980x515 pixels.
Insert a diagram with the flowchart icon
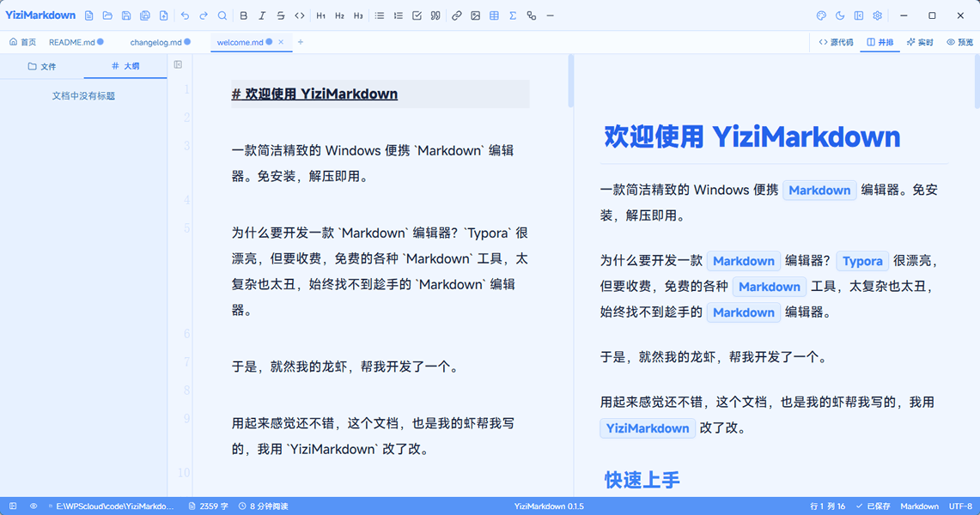coord(532,15)
